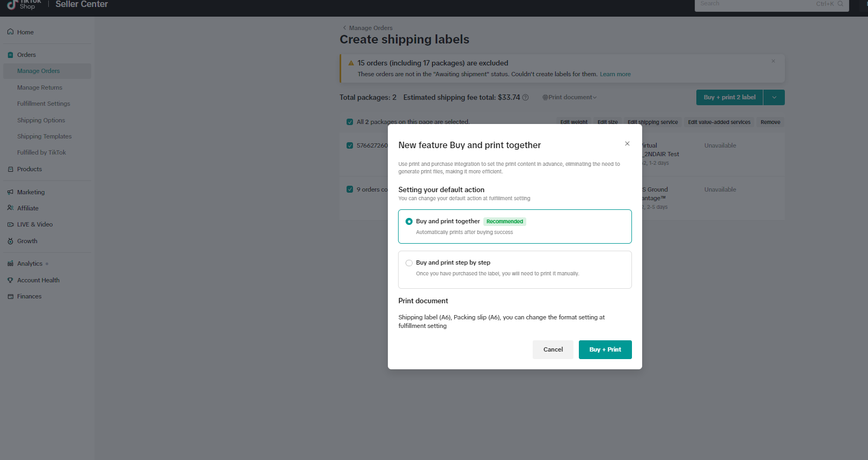Select Buy and print together option
The image size is (868, 460).
(409, 222)
